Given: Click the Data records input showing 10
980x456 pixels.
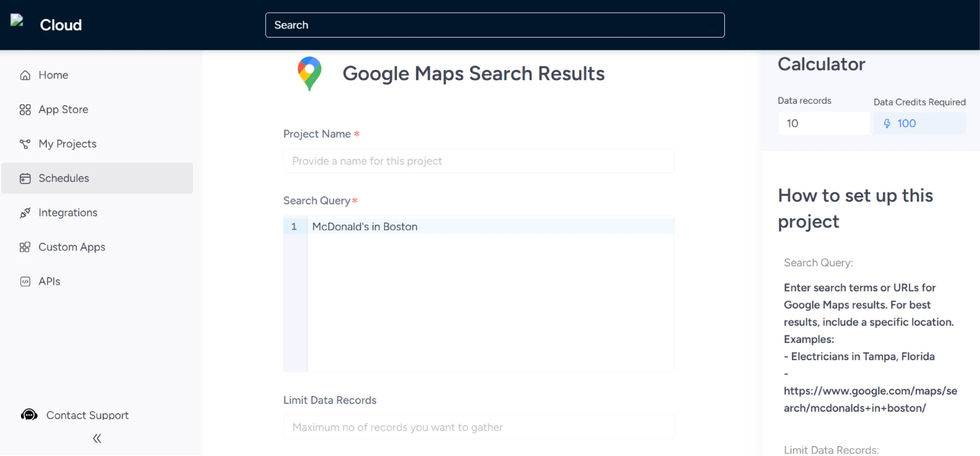Looking at the screenshot, I should pos(824,123).
